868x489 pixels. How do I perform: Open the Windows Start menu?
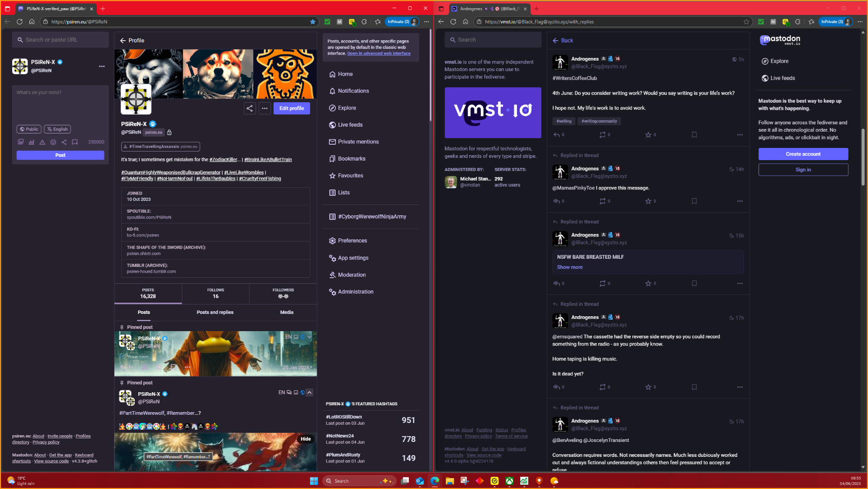click(314, 481)
